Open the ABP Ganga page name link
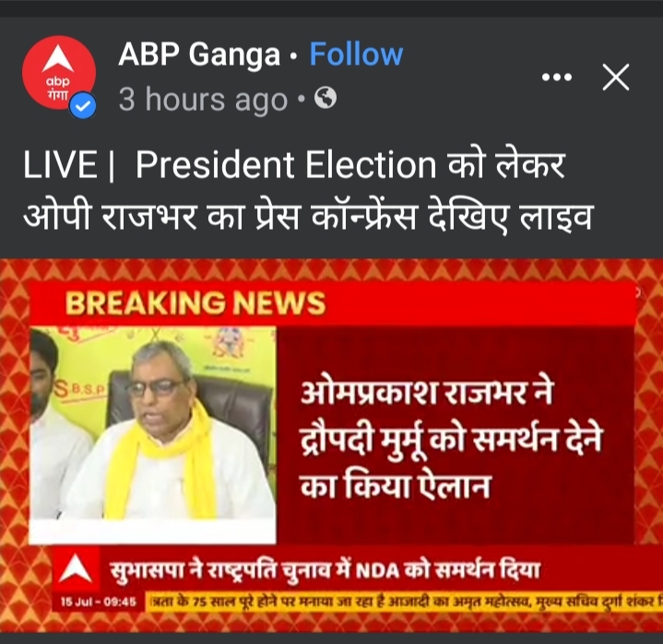Screen dimensions: 663x644 tap(199, 54)
